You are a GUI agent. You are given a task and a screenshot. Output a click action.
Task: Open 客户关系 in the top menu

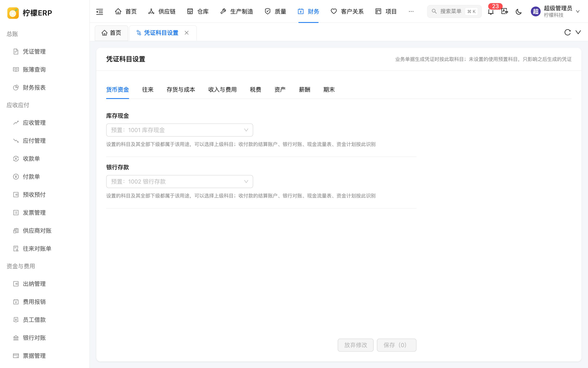pos(347,11)
